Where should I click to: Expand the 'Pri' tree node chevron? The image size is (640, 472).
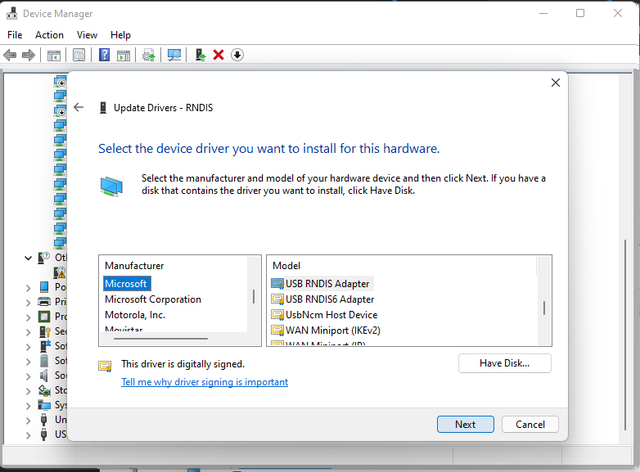coord(28,303)
